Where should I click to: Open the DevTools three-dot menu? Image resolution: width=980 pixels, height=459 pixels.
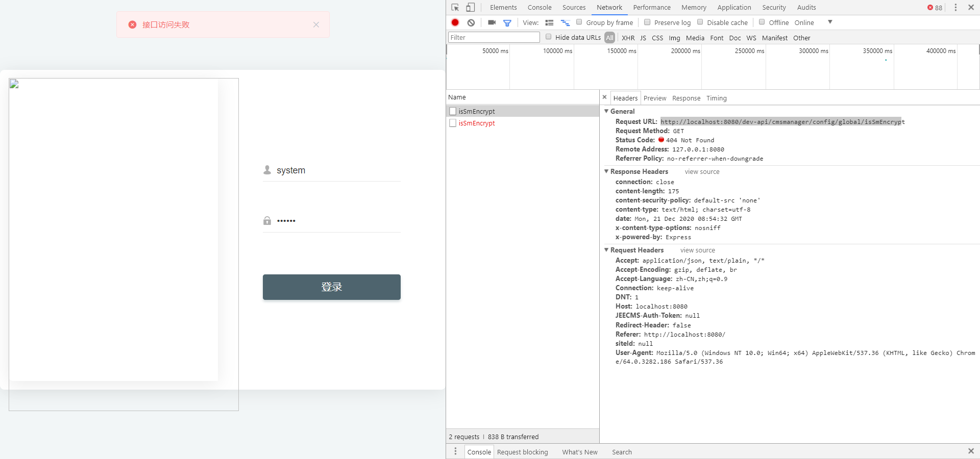click(x=955, y=7)
